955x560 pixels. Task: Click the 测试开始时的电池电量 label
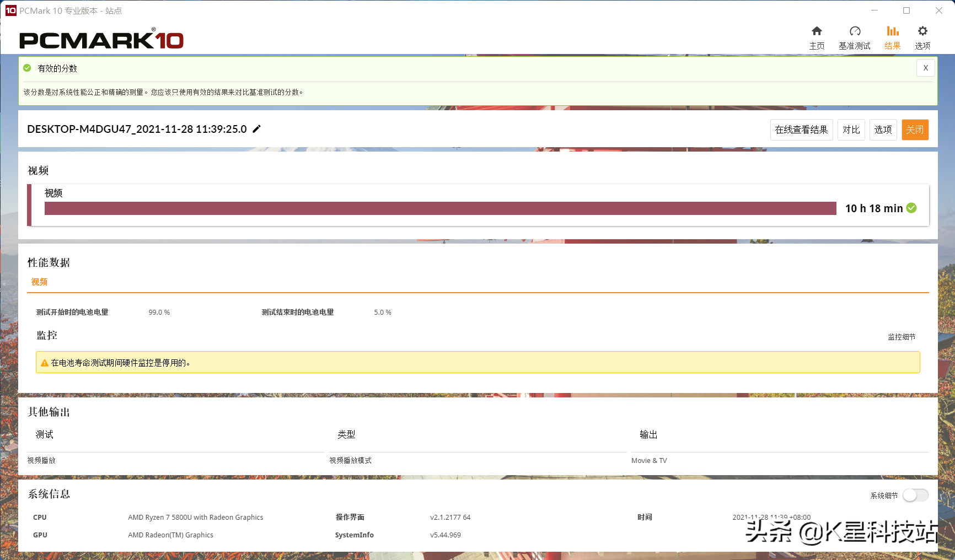(x=72, y=312)
